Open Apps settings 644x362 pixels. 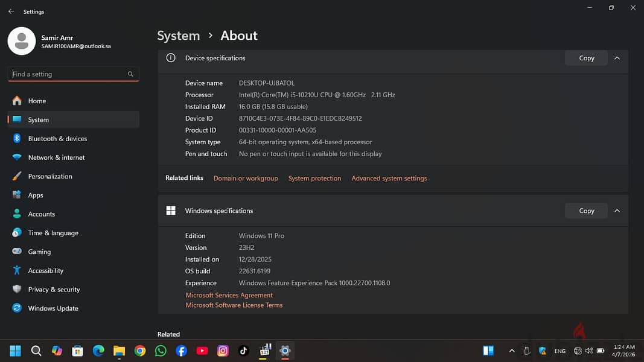click(x=73, y=195)
